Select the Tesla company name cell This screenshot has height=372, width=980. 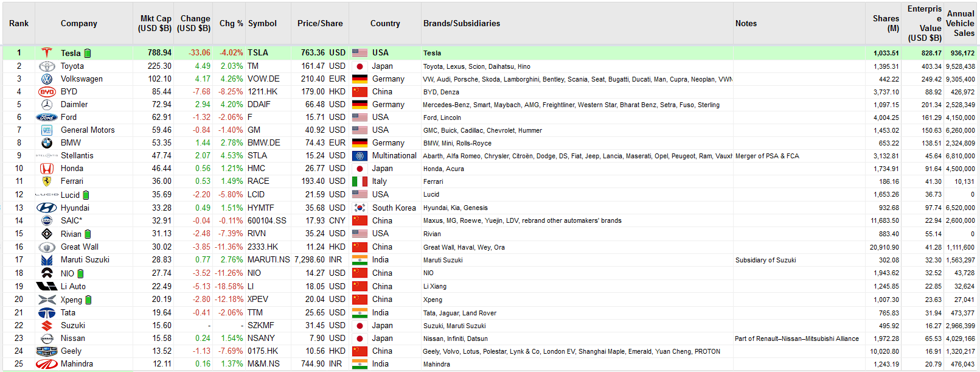tap(71, 53)
